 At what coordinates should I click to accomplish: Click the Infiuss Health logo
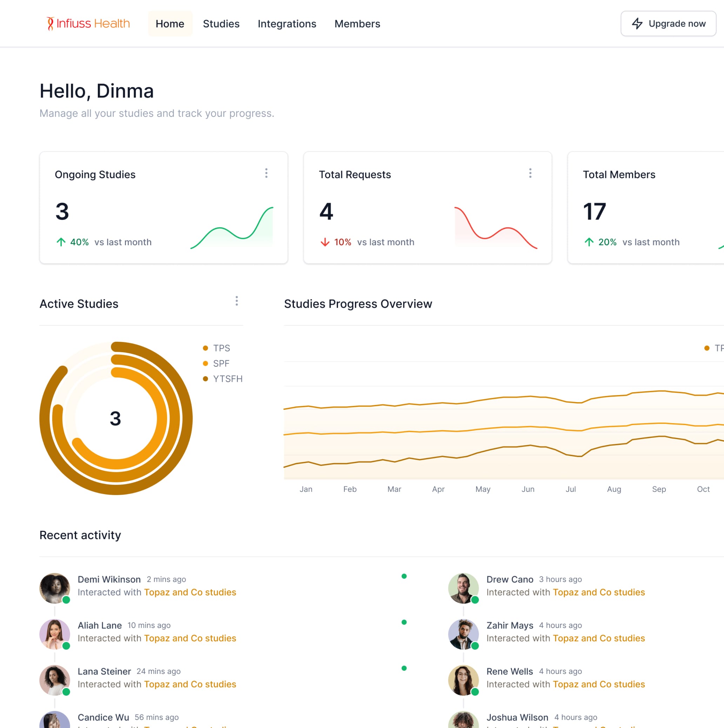tap(88, 24)
